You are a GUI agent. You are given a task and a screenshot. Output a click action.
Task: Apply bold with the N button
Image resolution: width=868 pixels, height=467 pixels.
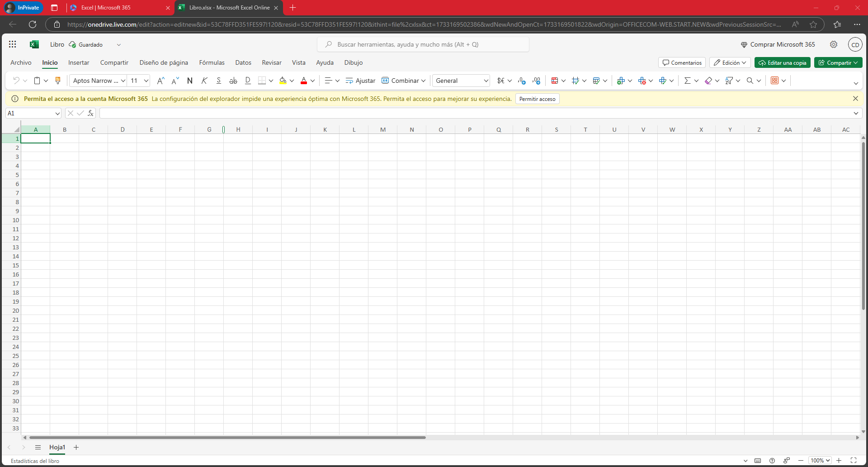[x=190, y=81]
